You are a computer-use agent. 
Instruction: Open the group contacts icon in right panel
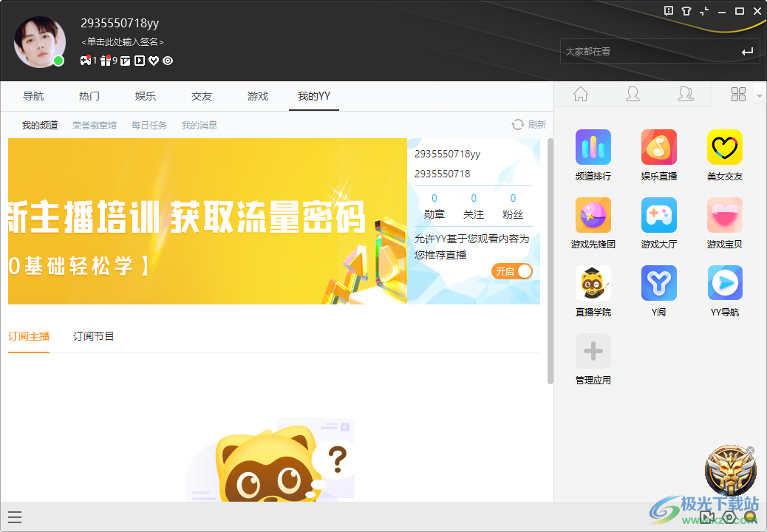686,94
